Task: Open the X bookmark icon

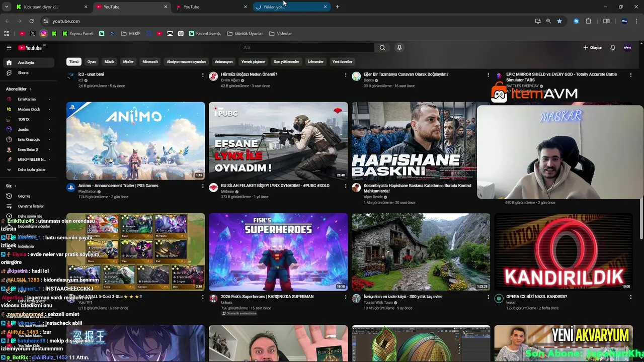Action: pyautogui.click(x=33, y=34)
